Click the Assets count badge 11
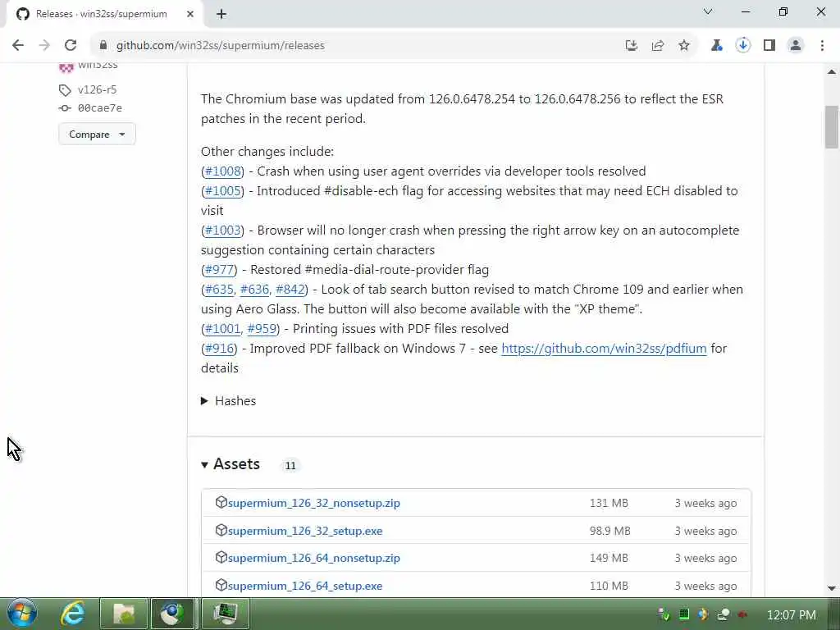The width and height of the screenshot is (840, 630). click(x=290, y=466)
